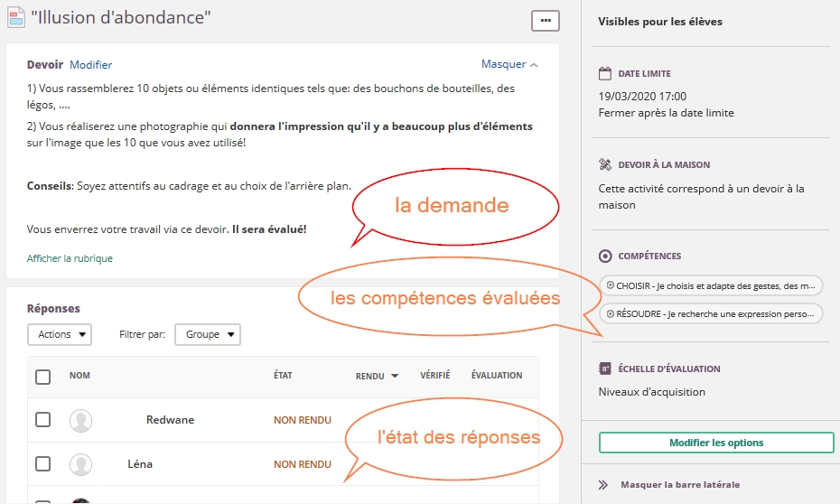
Task: Click the document icon beside the title
Action: click(14, 17)
